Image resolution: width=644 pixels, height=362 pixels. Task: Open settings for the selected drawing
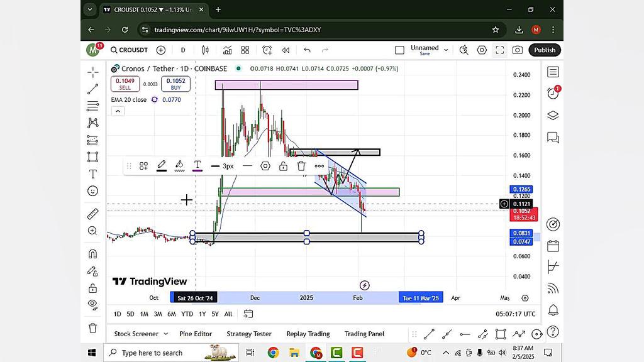click(265, 166)
